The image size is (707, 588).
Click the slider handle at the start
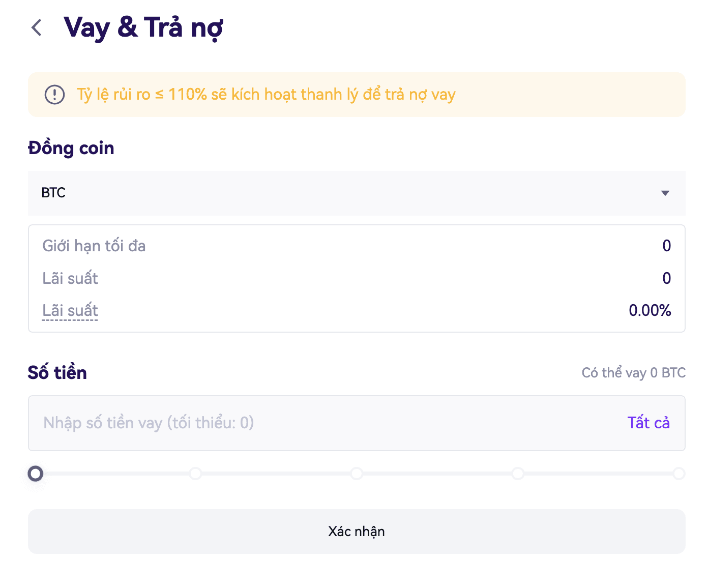point(36,474)
